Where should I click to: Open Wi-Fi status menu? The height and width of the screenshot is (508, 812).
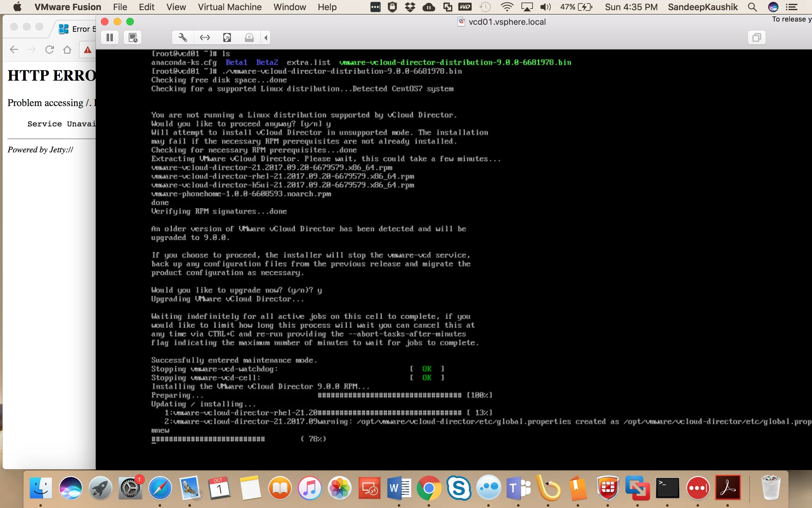[507, 7]
